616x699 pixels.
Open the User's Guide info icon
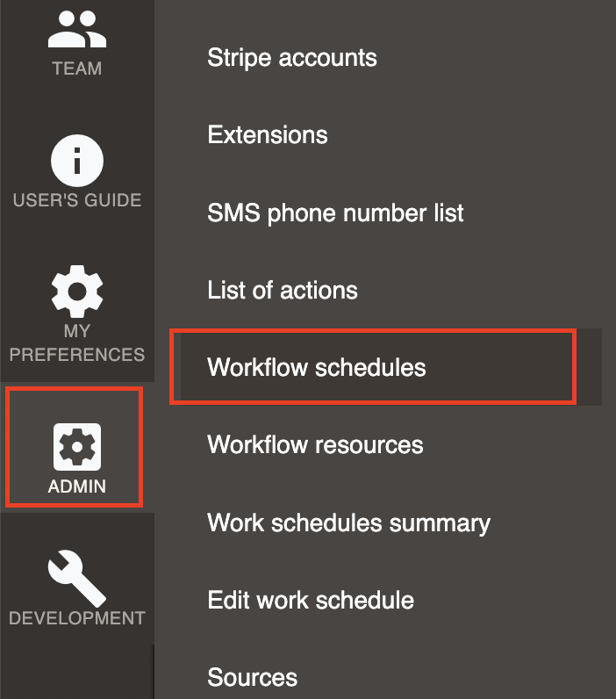pyautogui.click(x=77, y=161)
